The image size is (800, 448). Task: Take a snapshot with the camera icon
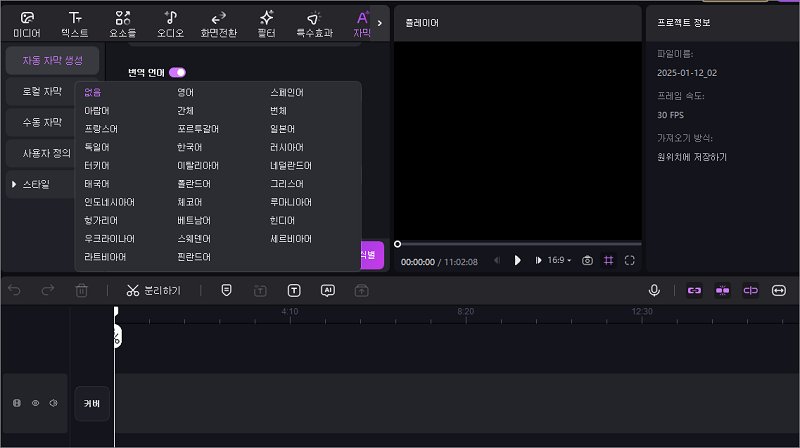tap(587, 261)
